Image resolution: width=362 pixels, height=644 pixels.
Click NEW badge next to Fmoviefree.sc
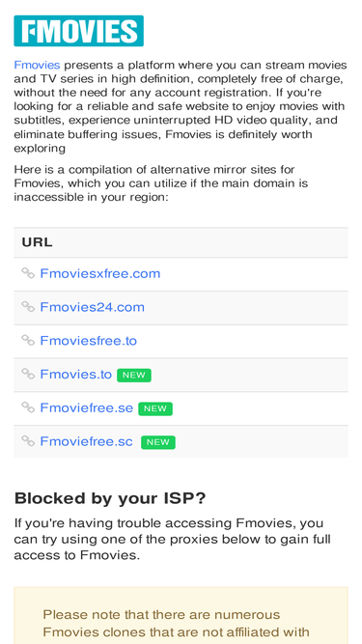pyautogui.click(x=158, y=442)
